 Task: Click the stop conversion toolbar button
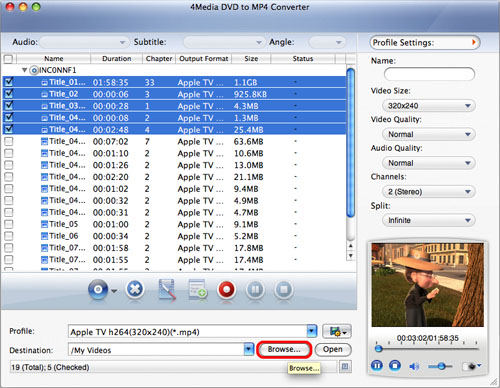tap(284, 289)
